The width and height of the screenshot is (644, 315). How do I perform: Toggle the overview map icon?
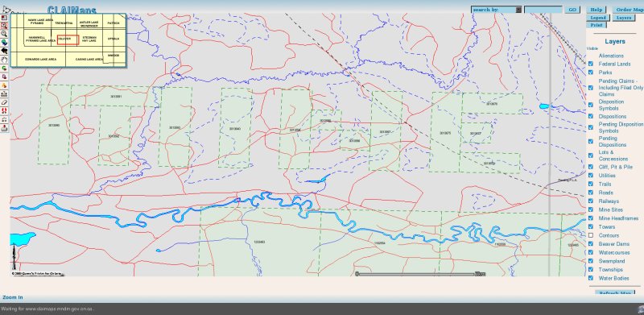4,18
